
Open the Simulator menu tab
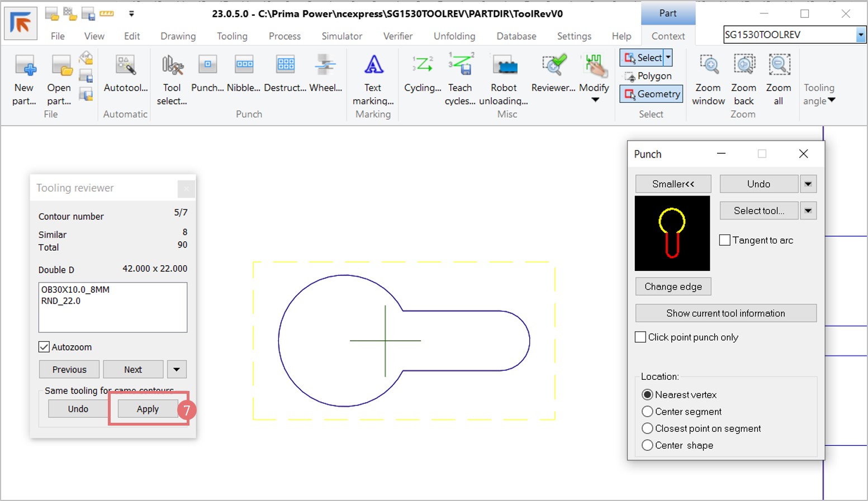tap(341, 36)
